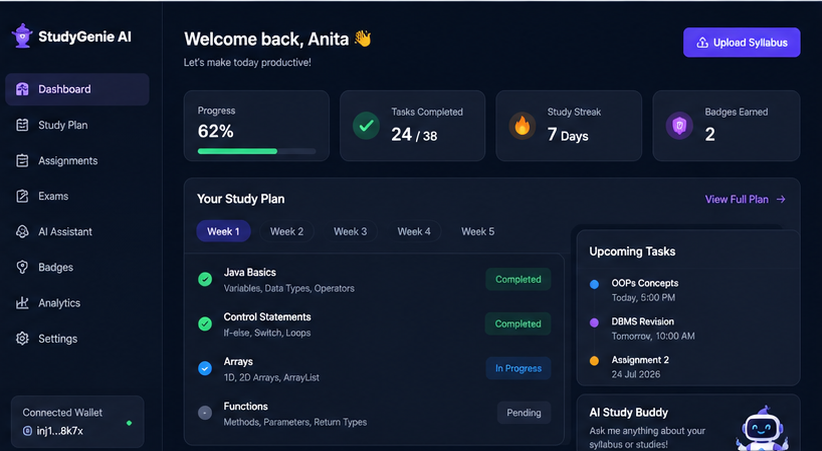The width and height of the screenshot is (822, 451).
Task: Click the Connected Wallet card
Action: pos(78,422)
